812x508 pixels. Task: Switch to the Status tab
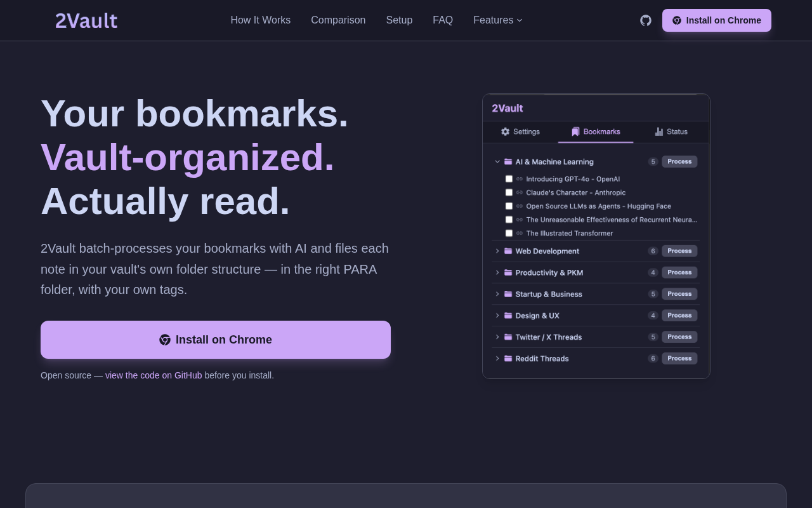pyautogui.click(x=671, y=131)
